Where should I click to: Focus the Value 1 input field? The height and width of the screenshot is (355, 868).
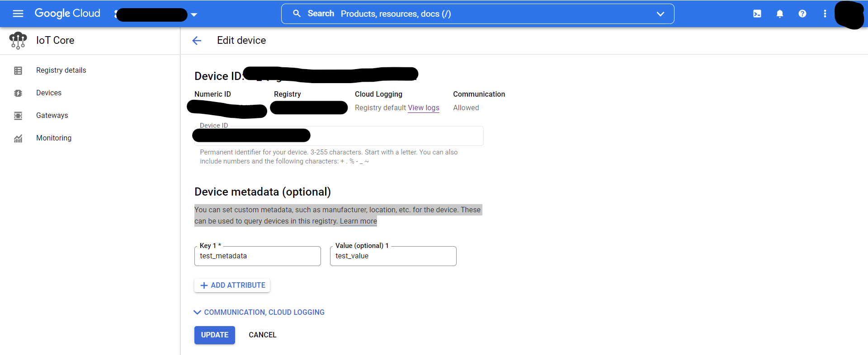393,256
